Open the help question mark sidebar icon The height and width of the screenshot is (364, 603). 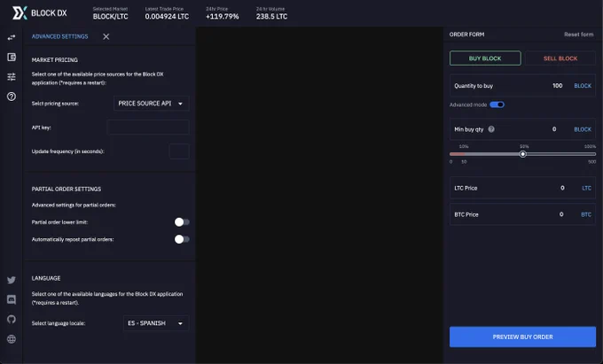pyautogui.click(x=12, y=97)
